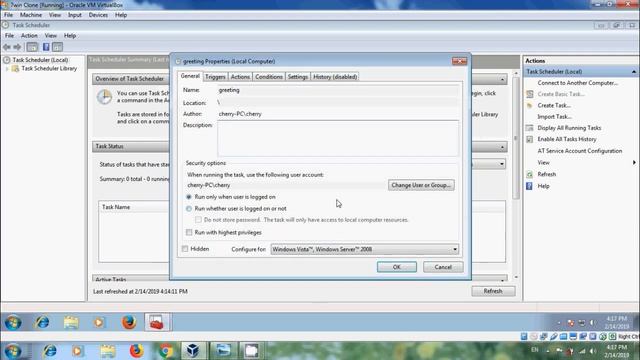Viewport: 640px width, 360px height.
Task: Click the Create Basic Task icon
Action: tap(530, 94)
